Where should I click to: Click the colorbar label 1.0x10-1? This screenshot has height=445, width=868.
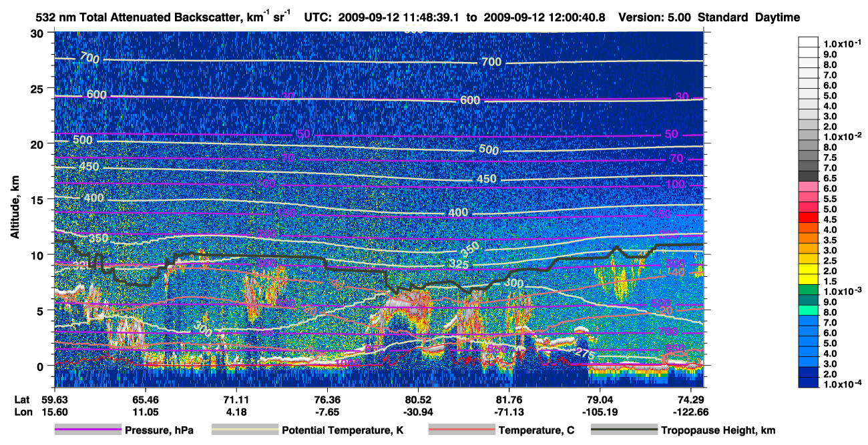coord(844,43)
